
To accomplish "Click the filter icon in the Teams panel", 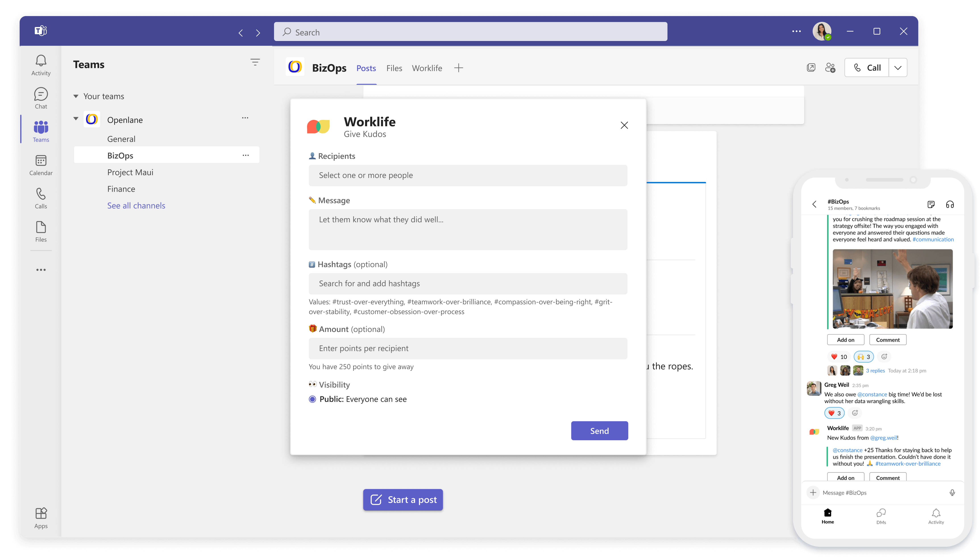I will coord(255,62).
